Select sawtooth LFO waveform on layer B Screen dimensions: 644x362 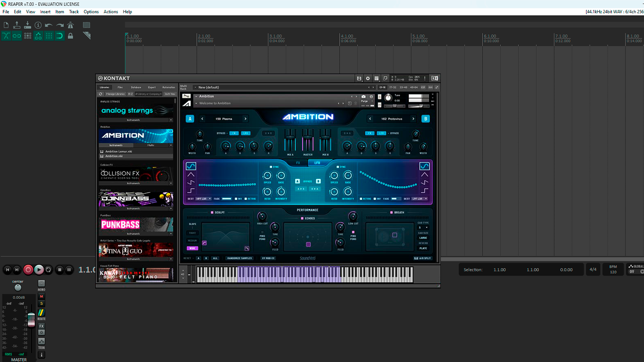pyautogui.click(x=424, y=182)
